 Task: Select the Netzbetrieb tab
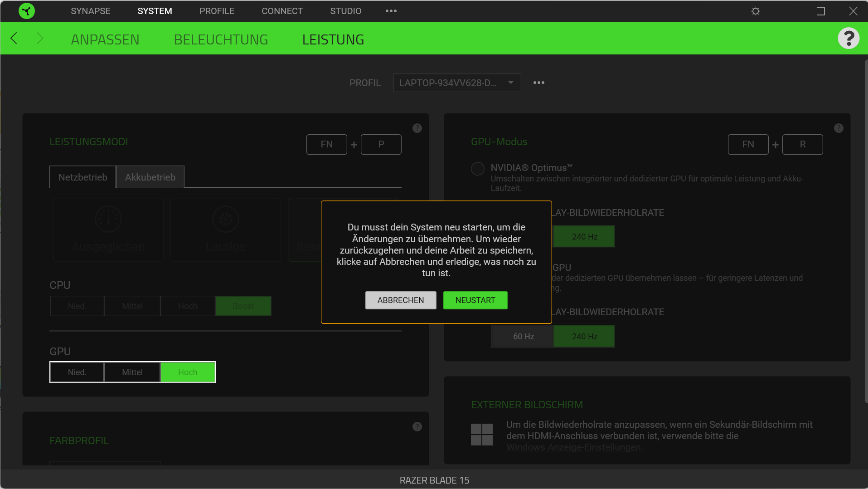[x=83, y=177]
